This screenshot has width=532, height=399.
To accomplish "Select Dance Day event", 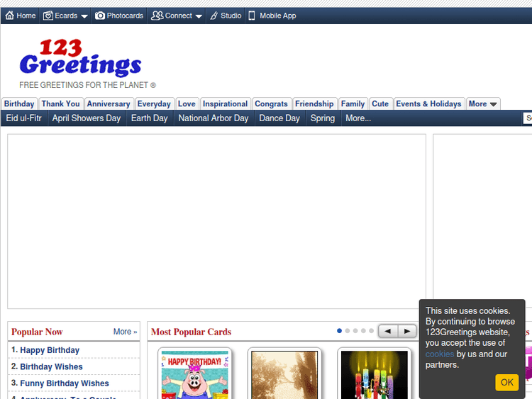I will tap(279, 118).
